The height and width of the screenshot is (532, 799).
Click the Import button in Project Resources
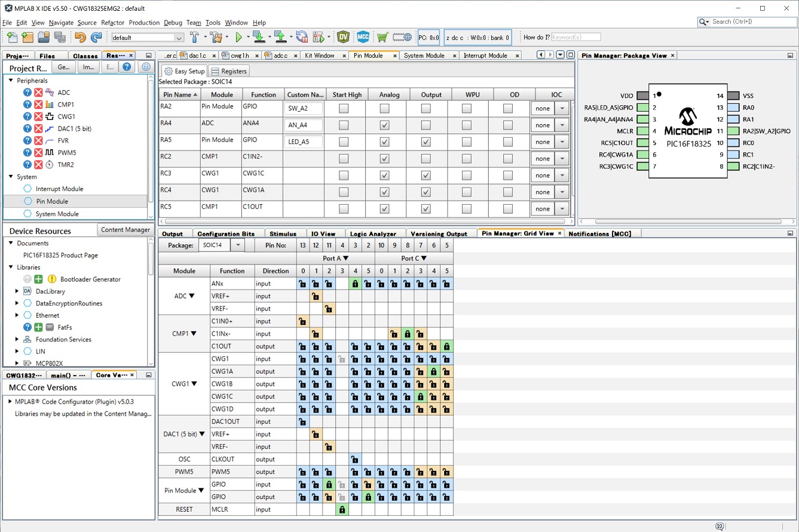[x=88, y=67]
